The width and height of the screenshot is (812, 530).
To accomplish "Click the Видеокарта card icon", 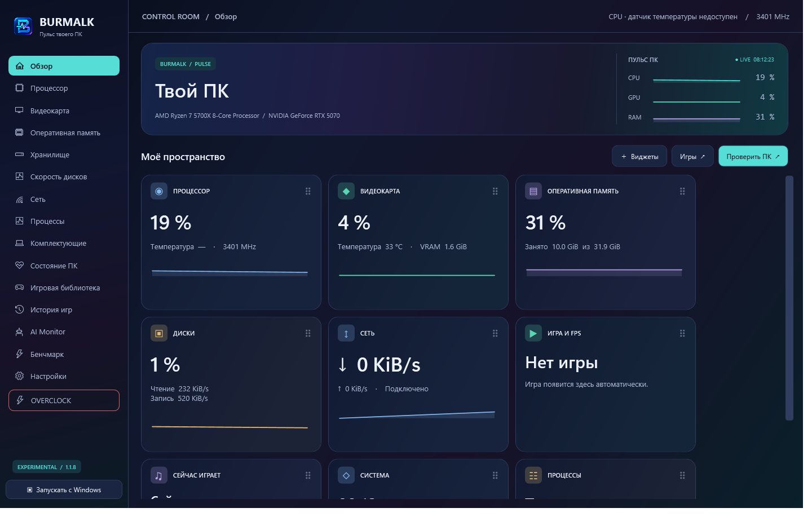I will 346,191.
